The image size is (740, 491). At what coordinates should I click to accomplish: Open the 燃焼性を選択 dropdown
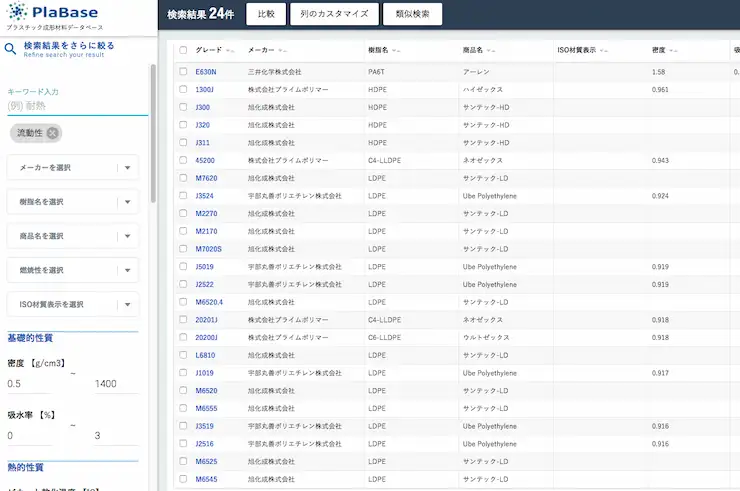coord(73,270)
